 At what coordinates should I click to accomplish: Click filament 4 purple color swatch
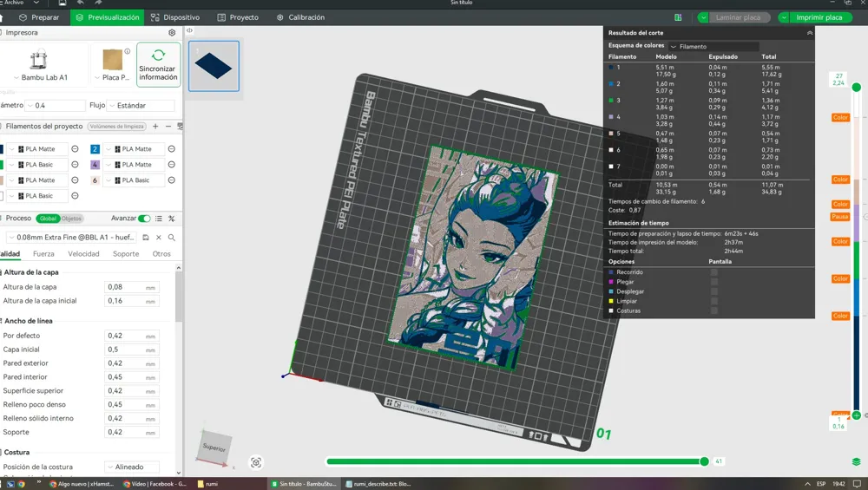95,164
